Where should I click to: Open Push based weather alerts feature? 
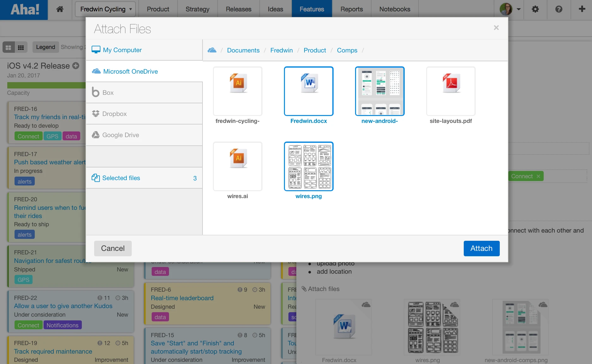[x=50, y=162]
